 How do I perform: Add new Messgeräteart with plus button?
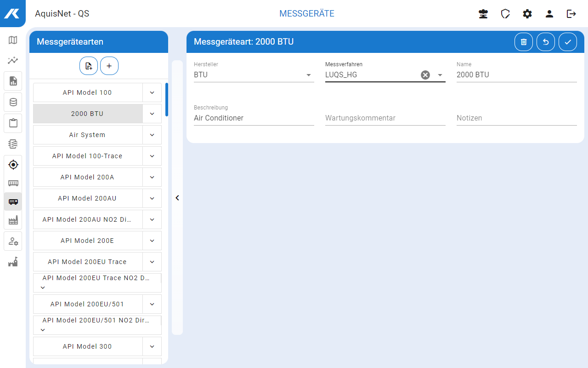[109, 66]
